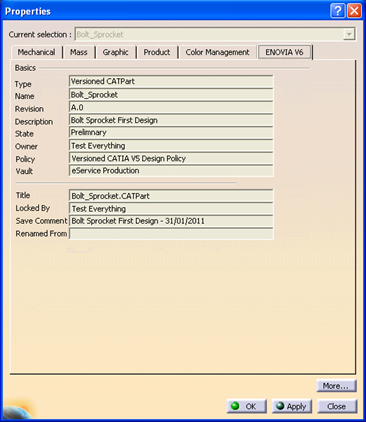The image size is (366, 422).
Task: Click the OK button
Action: click(246, 406)
